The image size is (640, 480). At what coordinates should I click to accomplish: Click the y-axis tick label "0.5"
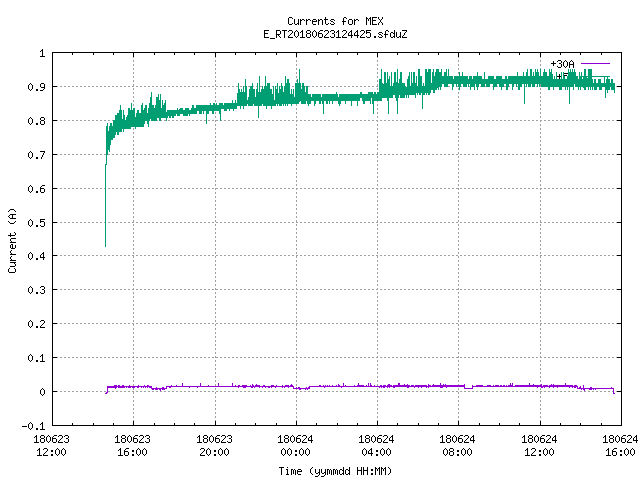(x=36, y=223)
